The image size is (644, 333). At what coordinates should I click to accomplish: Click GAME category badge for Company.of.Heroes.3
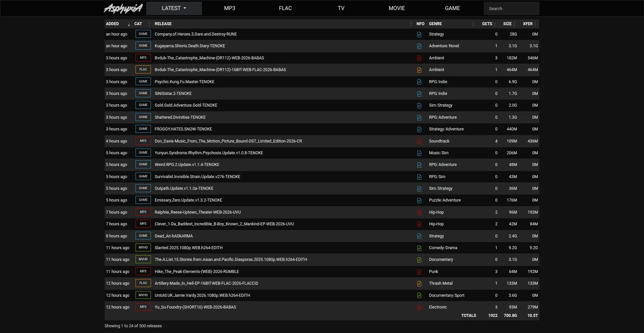pyautogui.click(x=143, y=34)
